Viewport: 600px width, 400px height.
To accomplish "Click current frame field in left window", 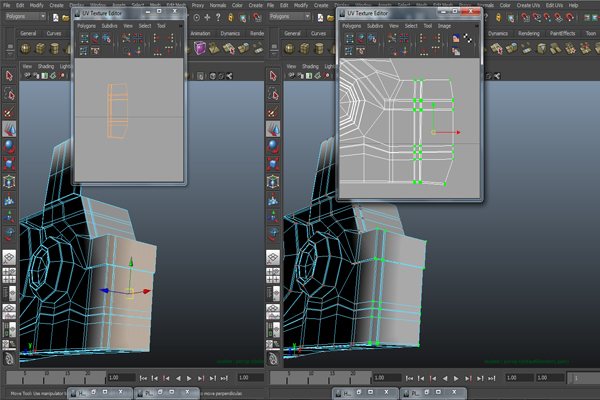I will click(121, 378).
